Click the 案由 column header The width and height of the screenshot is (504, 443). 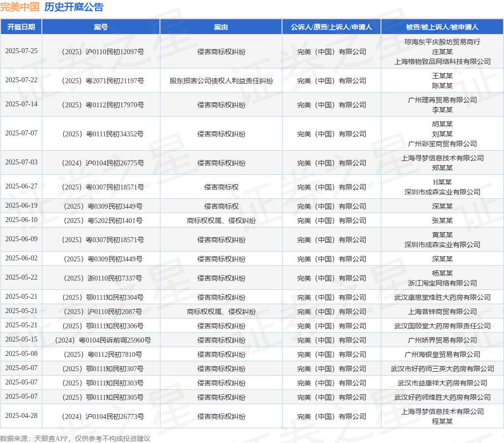pos(221,27)
